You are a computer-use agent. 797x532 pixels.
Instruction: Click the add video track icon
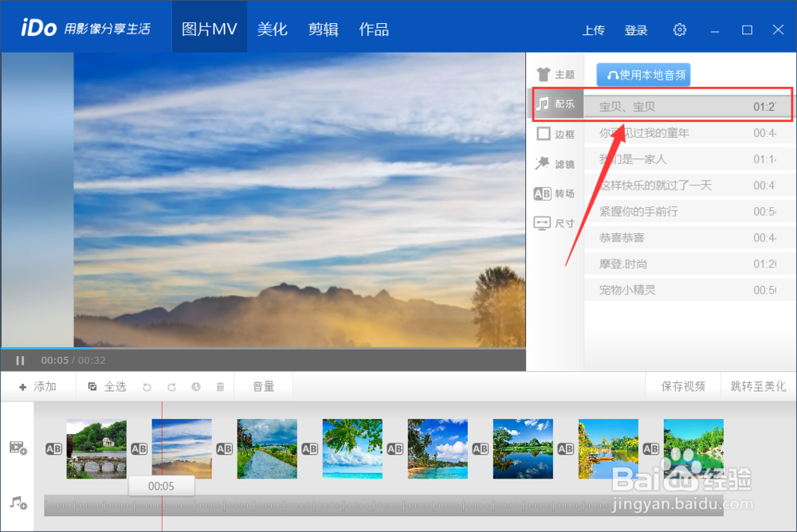tap(18, 448)
